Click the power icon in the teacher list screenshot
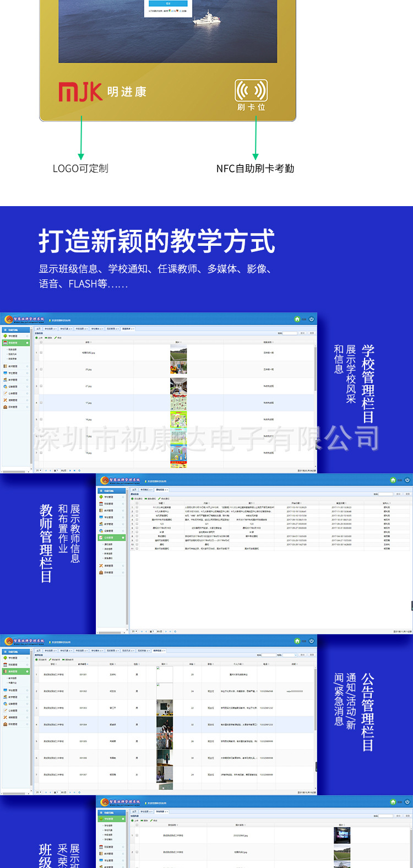Image resolution: width=413 pixels, height=868 pixels. coord(311,640)
